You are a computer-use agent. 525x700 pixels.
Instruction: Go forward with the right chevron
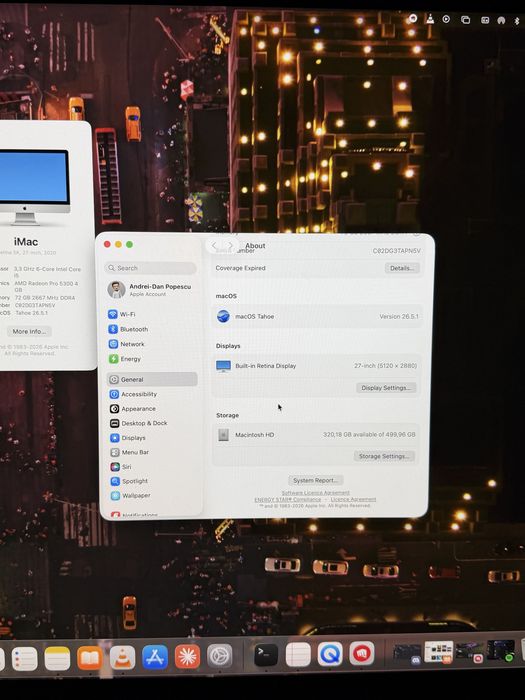(230, 245)
